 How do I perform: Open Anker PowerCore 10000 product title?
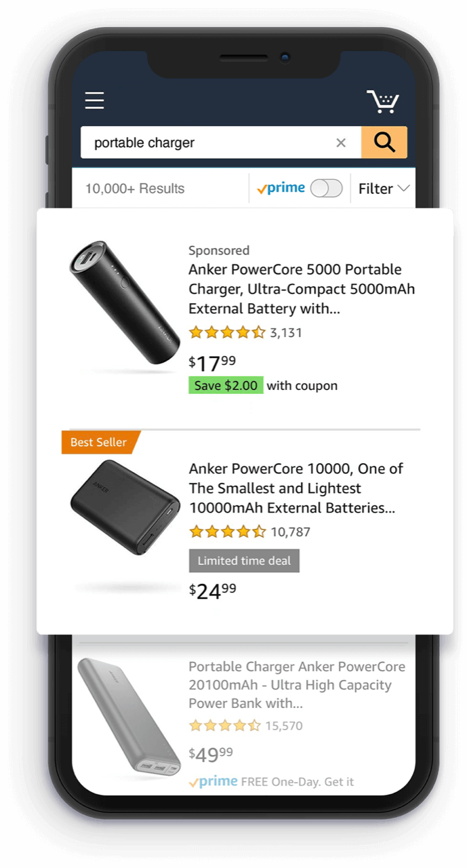[x=296, y=488]
